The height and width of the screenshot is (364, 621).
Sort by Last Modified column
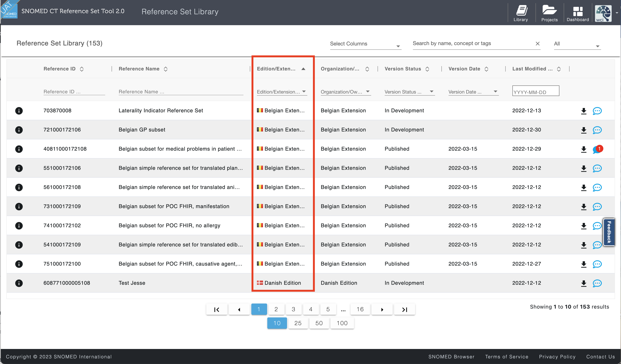(x=559, y=69)
